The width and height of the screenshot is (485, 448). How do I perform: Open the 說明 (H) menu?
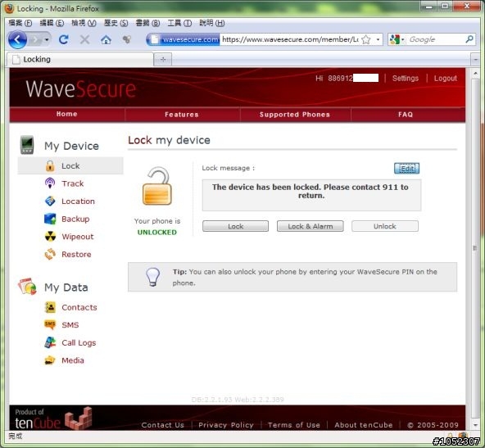point(212,23)
